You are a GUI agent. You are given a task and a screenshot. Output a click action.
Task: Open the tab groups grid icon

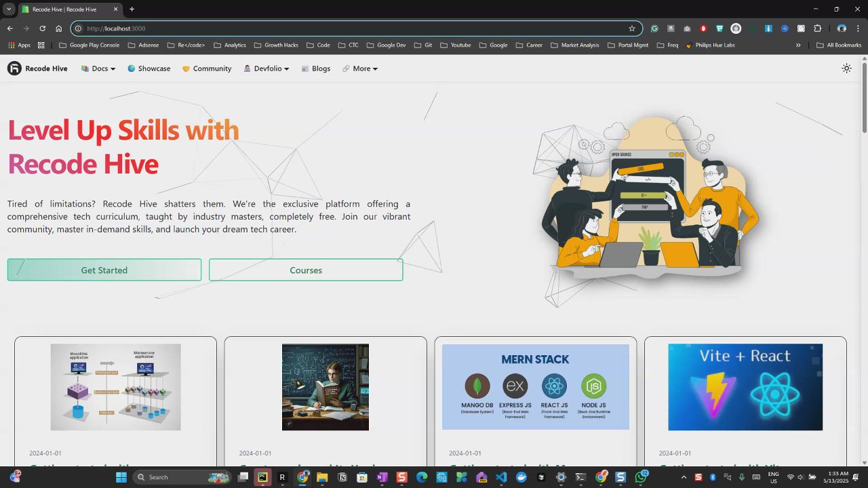click(x=41, y=45)
